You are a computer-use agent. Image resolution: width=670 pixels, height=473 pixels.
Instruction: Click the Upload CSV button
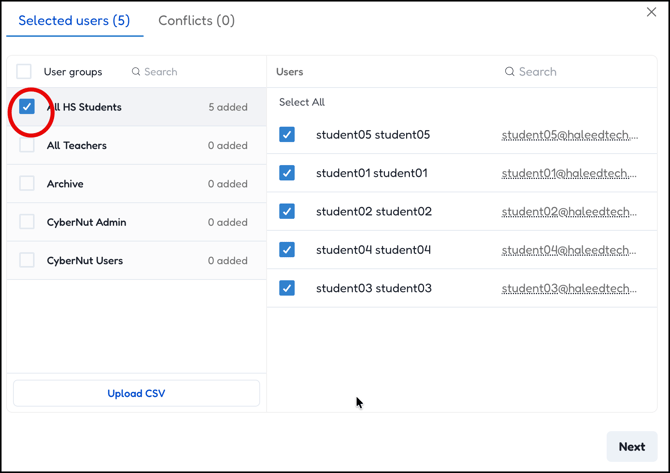click(x=136, y=393)
